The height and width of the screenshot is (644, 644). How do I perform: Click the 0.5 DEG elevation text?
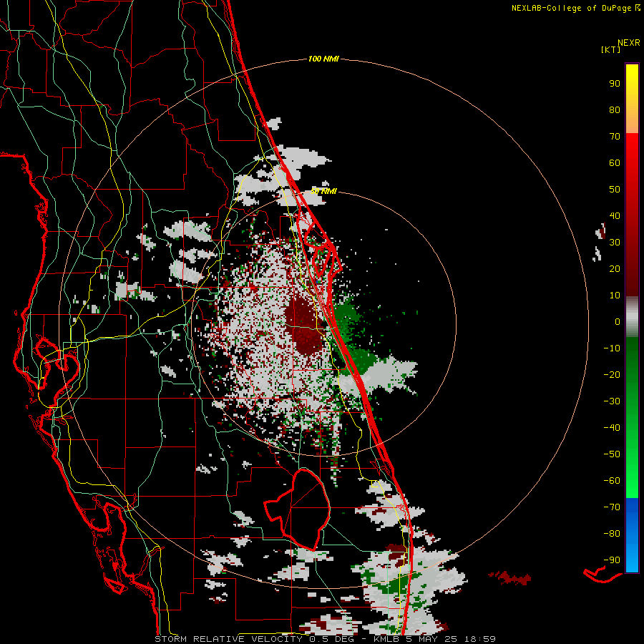[337, 639]
